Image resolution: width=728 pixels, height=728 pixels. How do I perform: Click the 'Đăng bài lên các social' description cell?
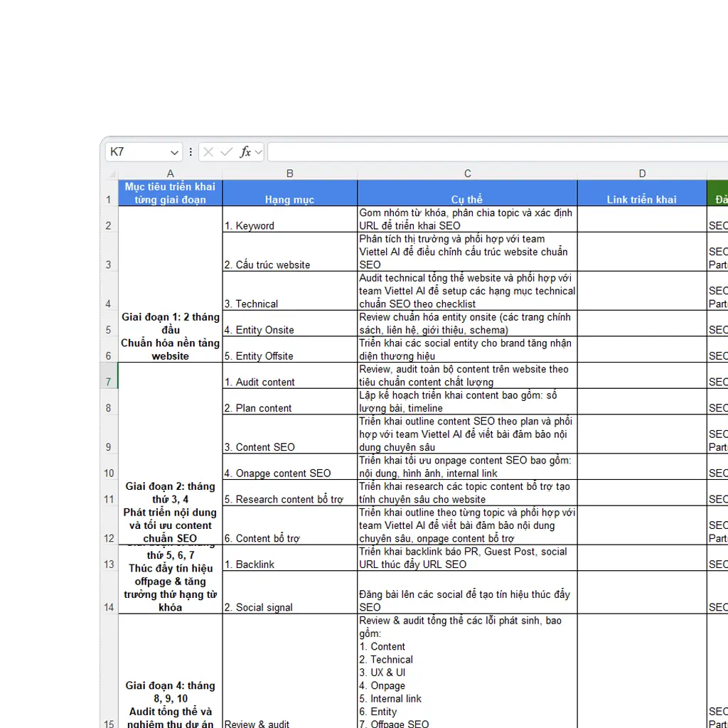click(x=468, y=592)
